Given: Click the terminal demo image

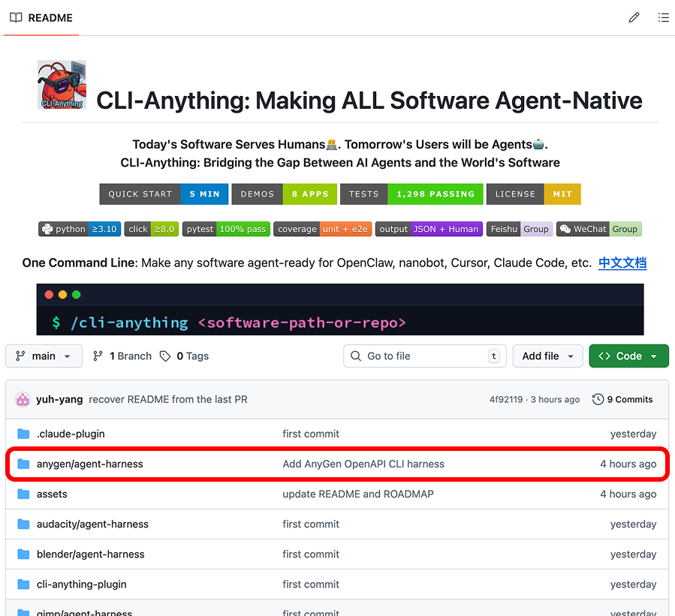Looking at the screenshot, I should 340,309.
